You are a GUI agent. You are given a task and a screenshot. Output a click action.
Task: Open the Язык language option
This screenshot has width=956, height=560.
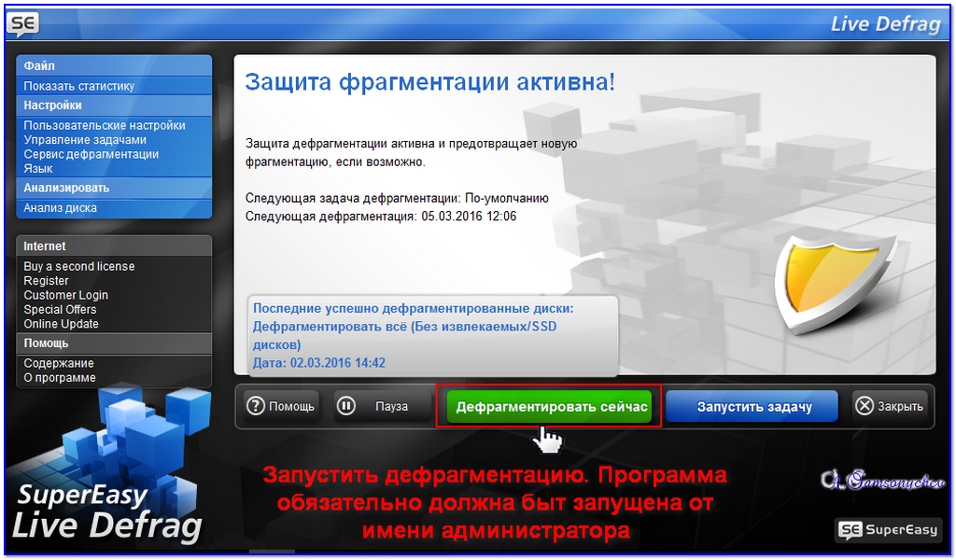[x=37, y=169]
